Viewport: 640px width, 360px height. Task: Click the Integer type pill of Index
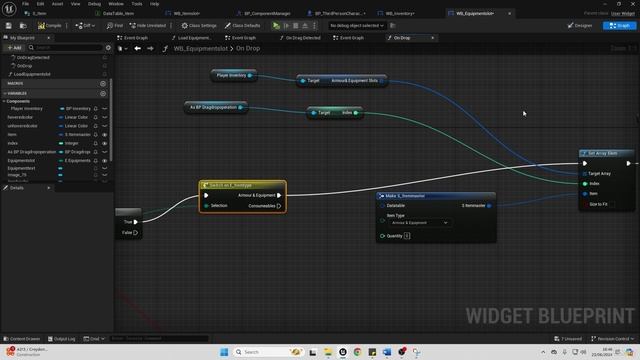point(69,143)
